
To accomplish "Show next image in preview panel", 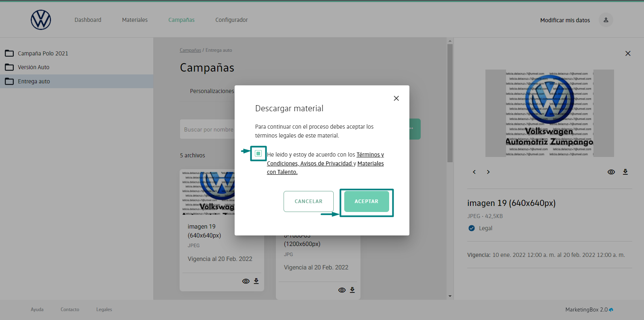I will (488, 172).
